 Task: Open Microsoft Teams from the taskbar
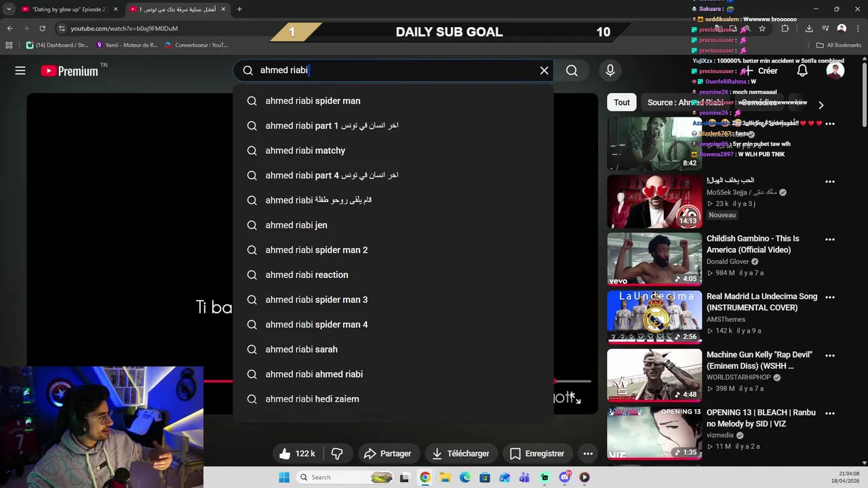pyautogui.click(x=524, y=477)
